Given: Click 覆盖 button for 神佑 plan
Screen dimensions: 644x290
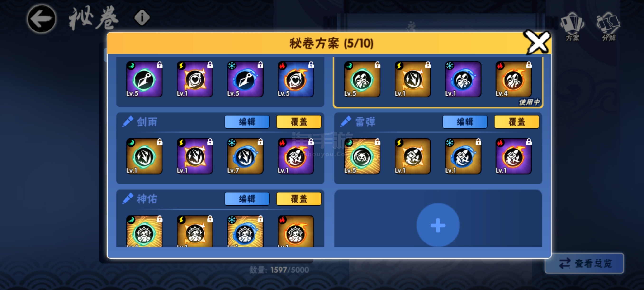Looking at the screenshot, I should [x=299, y=199].
